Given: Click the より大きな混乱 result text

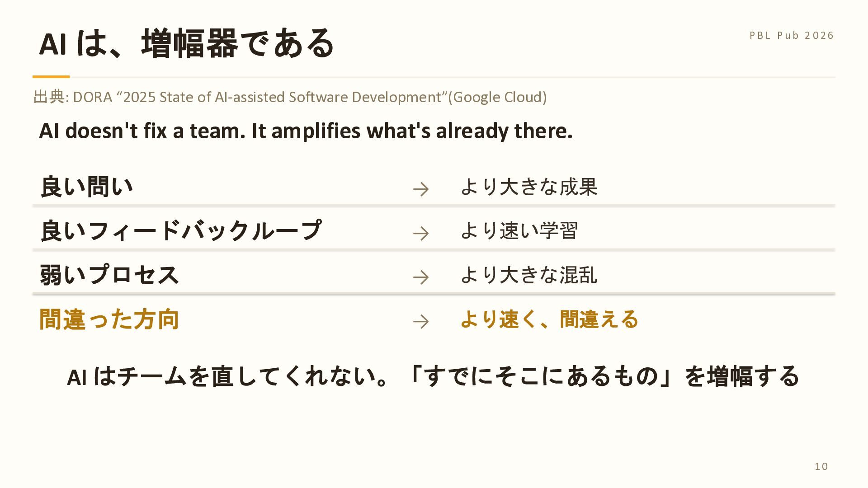Looking at the screenshot, I should tap(529, 275).
